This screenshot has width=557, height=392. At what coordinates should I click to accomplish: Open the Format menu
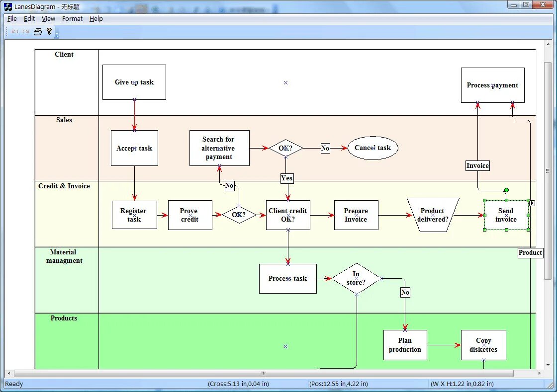[72, 19]
